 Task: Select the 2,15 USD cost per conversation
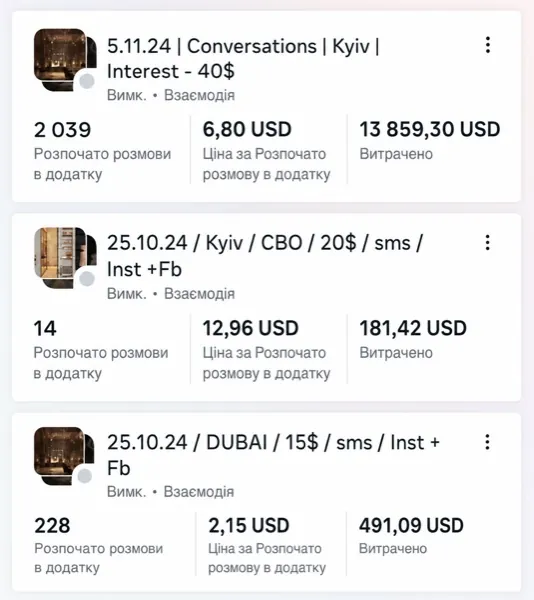(x=249, y=525)
